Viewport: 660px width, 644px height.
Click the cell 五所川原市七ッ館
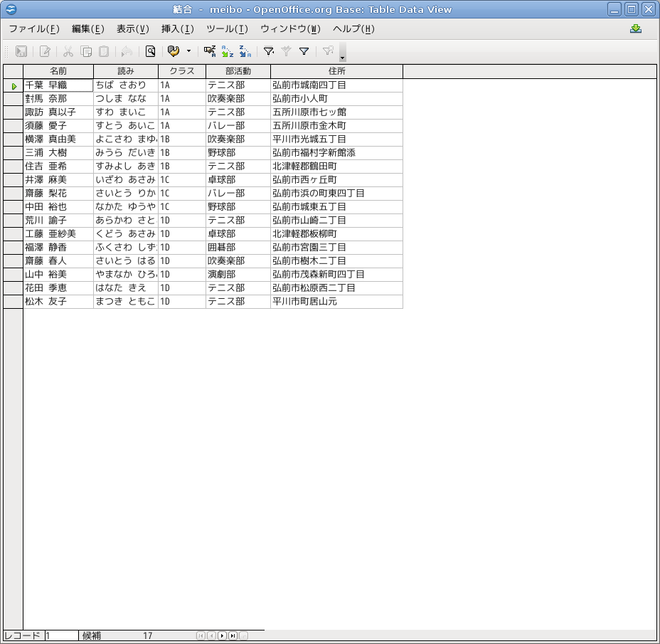coord(336,112)
